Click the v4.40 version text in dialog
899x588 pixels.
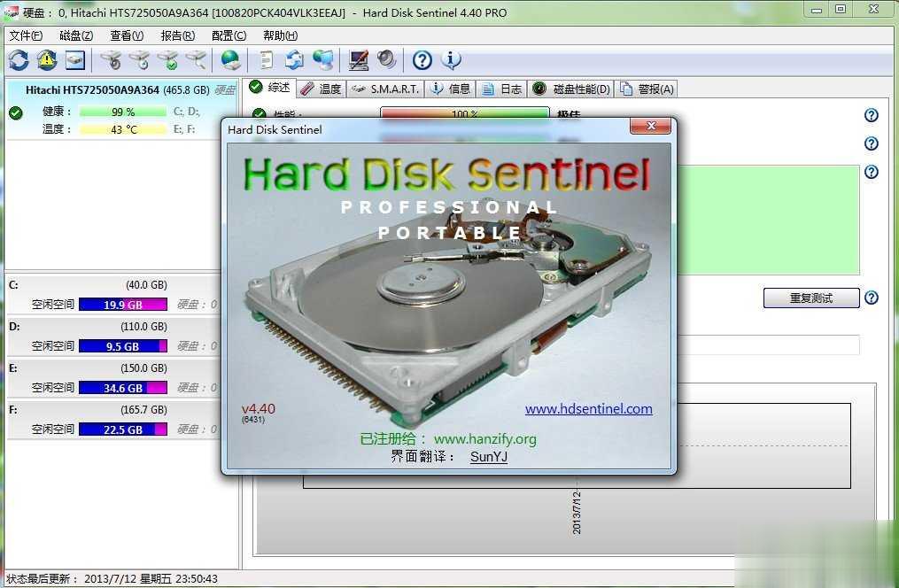[258, 408]
